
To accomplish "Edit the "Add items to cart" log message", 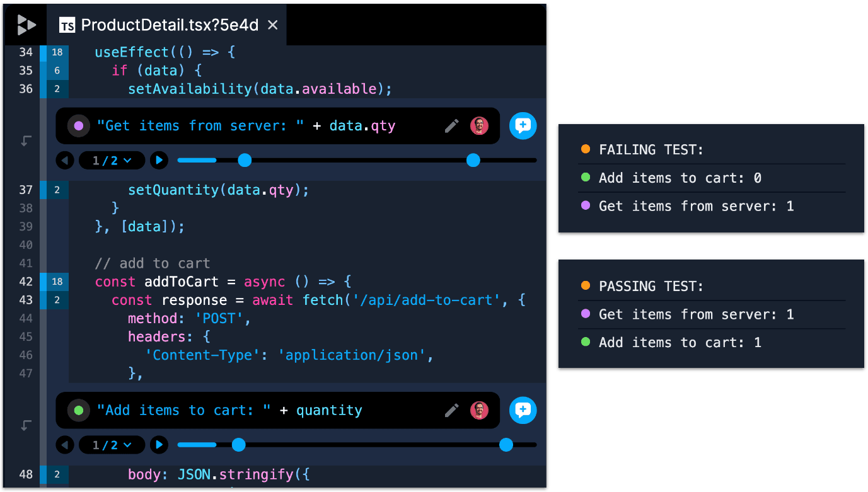I will pos(451,411).
